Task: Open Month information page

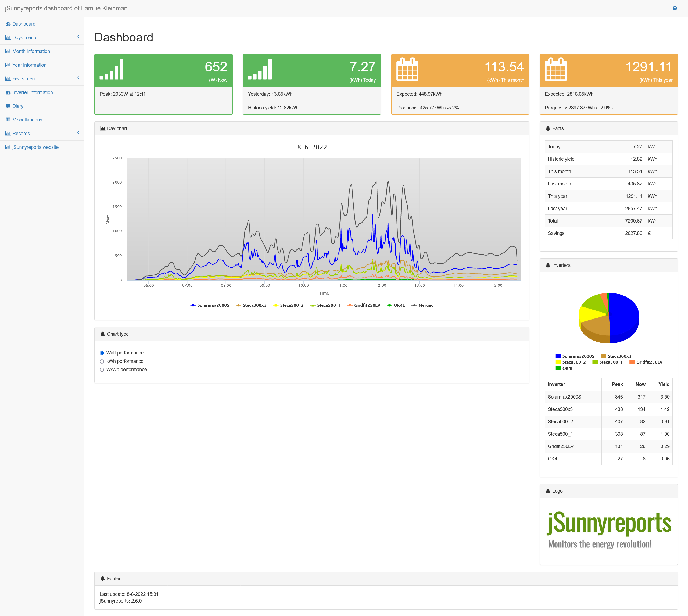Action: point(31,51)
